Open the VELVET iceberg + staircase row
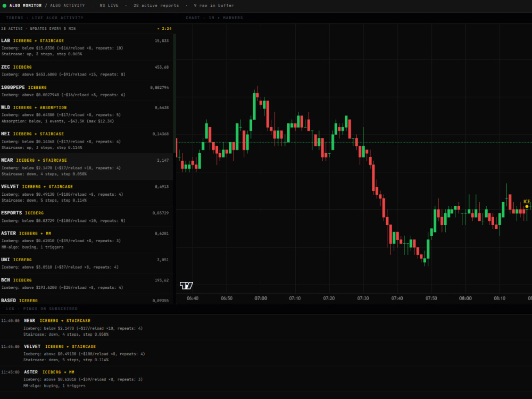The width and height of the screenshot is (532, 399). point(87,193)
